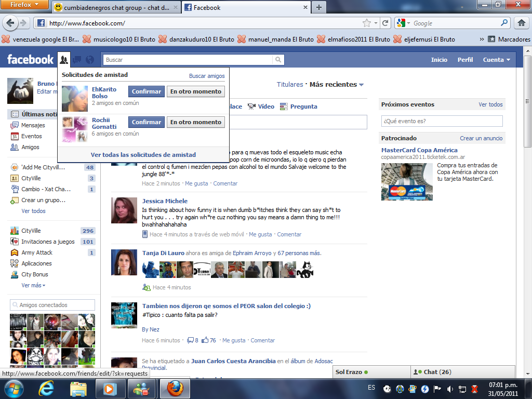Switch feed to Titulares
This screenshot has height=399, width=532.
290,85
